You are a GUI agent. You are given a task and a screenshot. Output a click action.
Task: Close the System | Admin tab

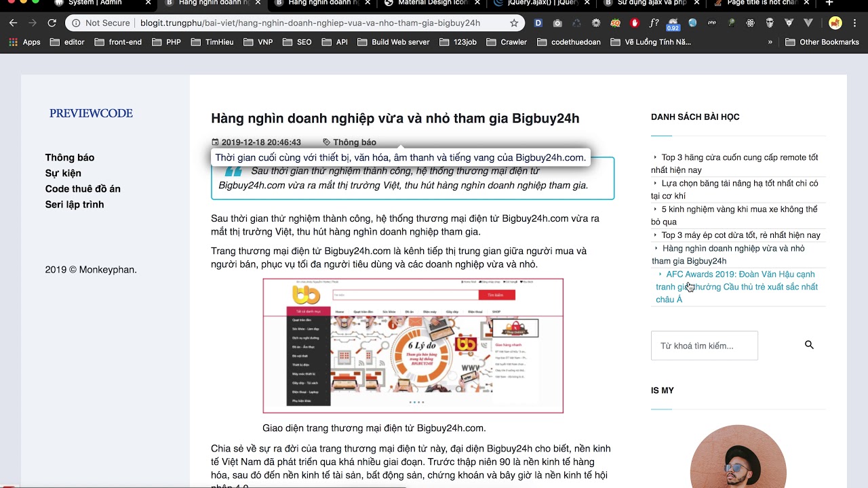[x=148, y=3]
